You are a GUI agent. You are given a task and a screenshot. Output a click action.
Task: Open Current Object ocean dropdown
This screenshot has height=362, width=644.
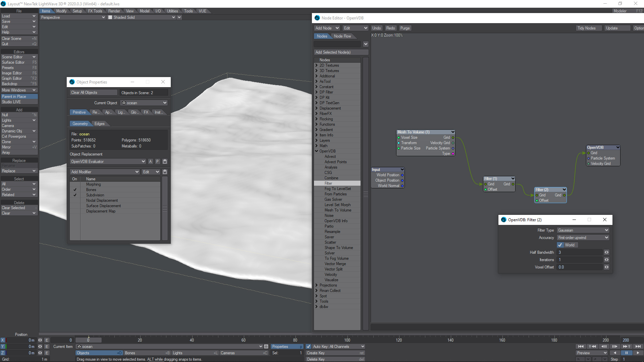click(x=144, y=103)
